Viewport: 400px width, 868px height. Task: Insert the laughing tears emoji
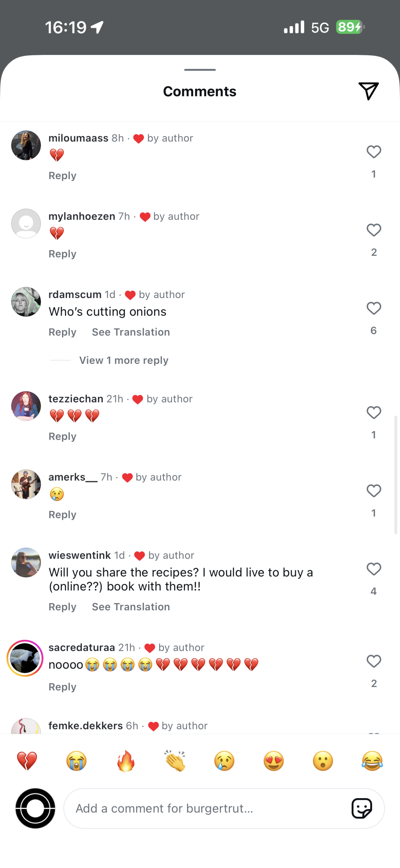[372, 761]
